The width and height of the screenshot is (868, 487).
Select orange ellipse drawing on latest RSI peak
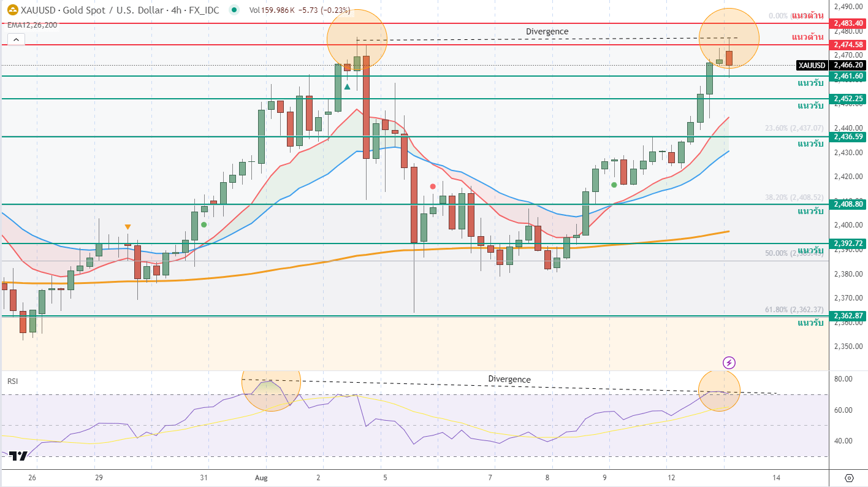pyautogui.click(x=720, y=391)
